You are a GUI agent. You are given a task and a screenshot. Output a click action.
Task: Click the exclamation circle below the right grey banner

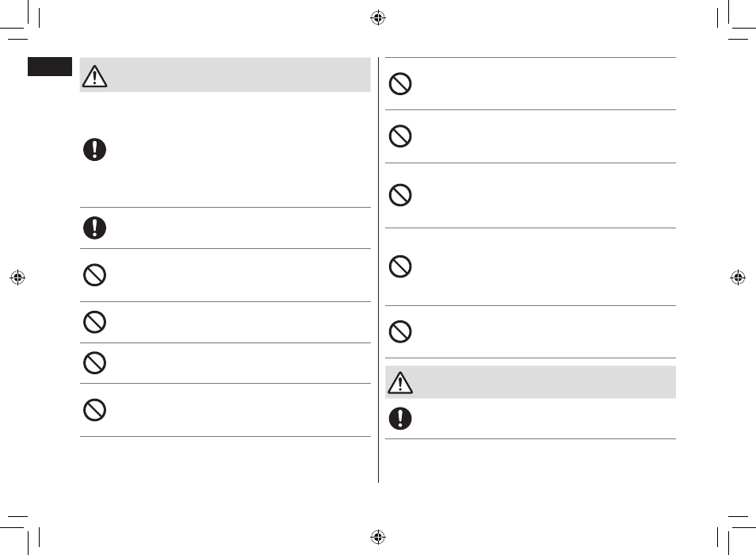click(x=400, y=418)
